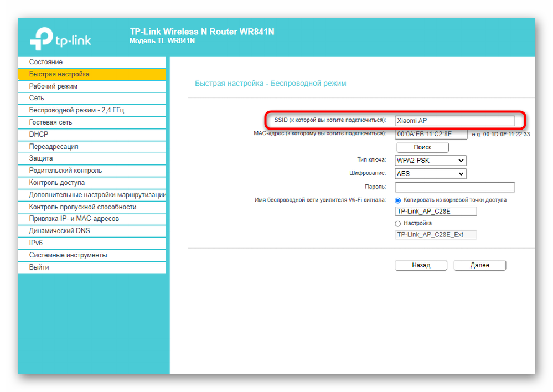Viewport: 553px width, 392px height.
Task: Select 'Копировать из корневой точки доступа' radio button
Action: tap(397, 200)
